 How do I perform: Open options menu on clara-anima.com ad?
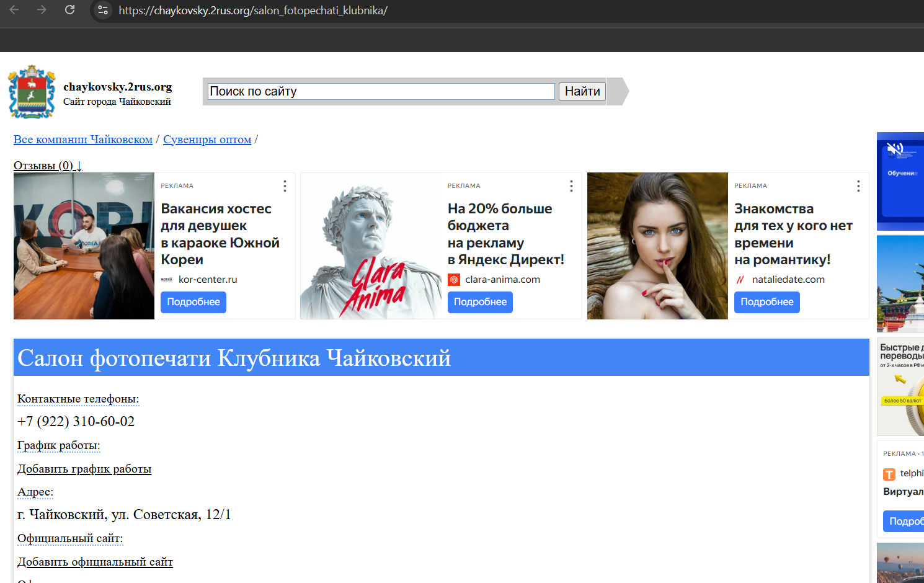click(571, 186)
